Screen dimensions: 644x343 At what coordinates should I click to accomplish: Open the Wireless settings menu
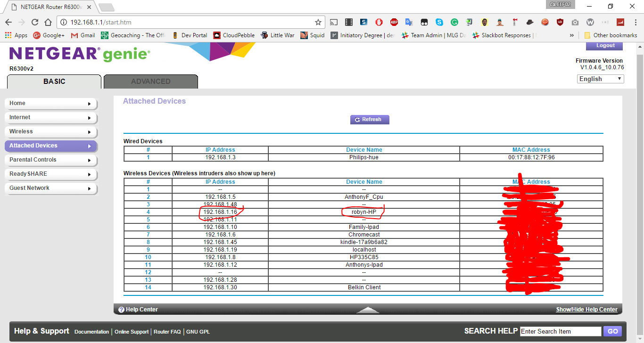(51, 132)
